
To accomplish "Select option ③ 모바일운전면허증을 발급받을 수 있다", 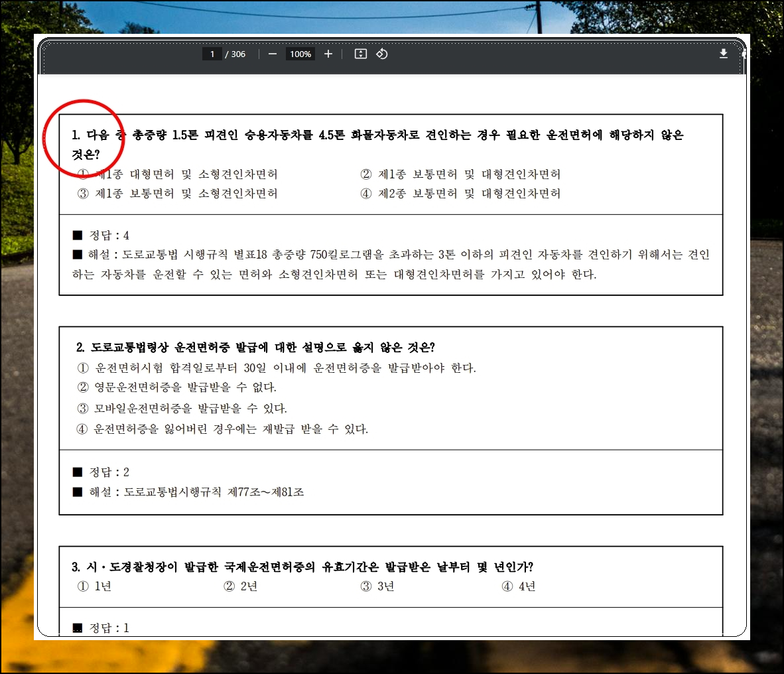I will [182, 409].
